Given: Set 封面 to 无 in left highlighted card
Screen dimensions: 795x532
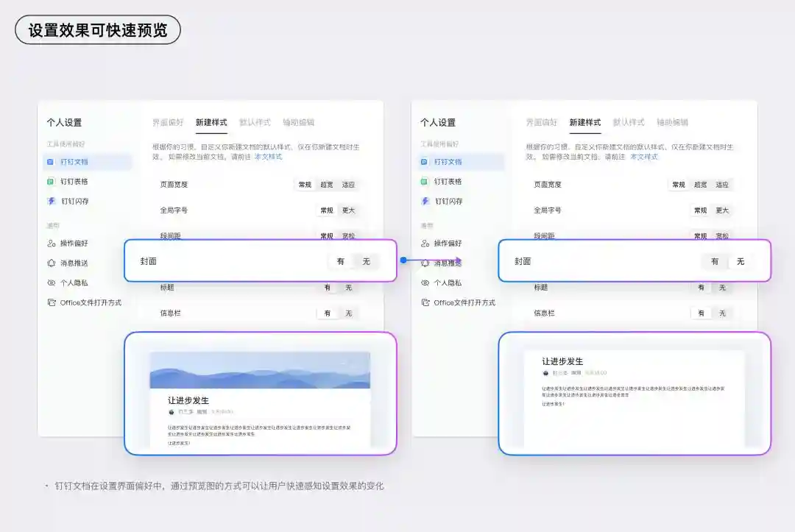Looking at the screenshot, I should (366, 261).
